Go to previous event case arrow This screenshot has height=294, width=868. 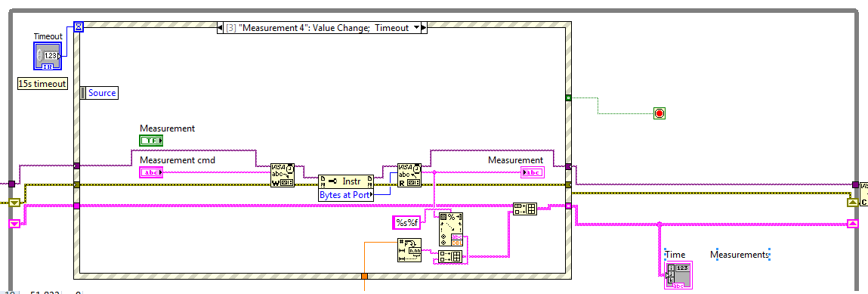[220, 28]
